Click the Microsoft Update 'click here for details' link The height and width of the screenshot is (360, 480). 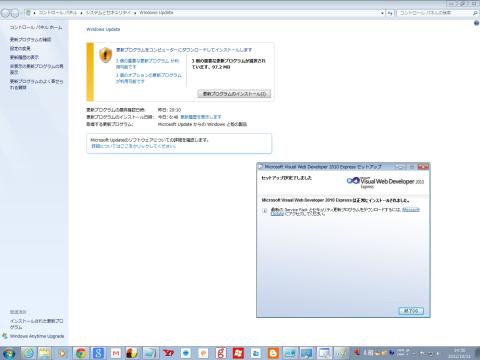134,146
